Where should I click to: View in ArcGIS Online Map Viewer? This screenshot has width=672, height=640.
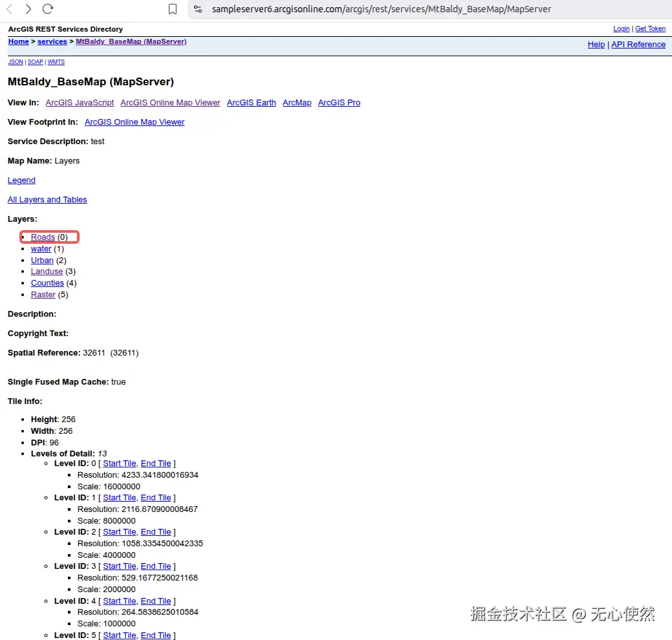(x=170, y=103)
